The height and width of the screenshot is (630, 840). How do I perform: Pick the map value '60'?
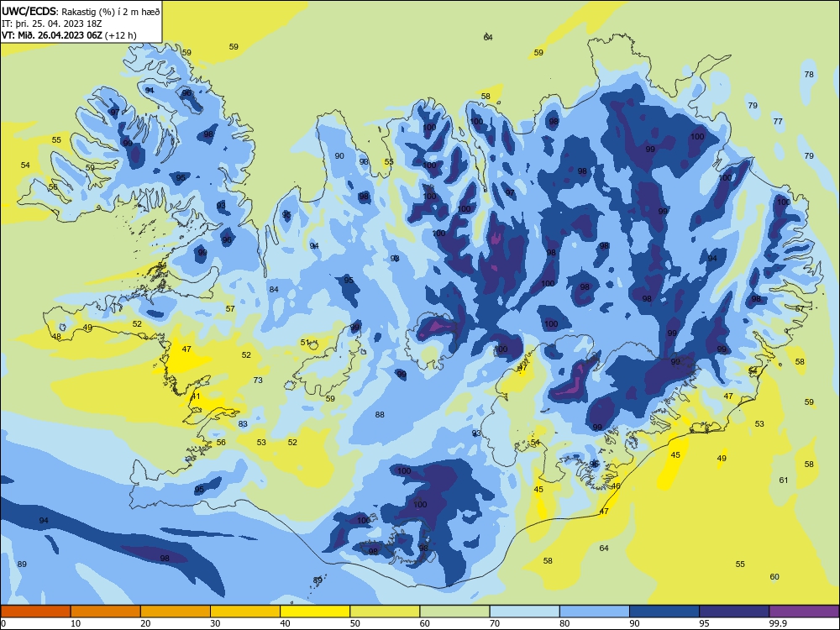774,576
